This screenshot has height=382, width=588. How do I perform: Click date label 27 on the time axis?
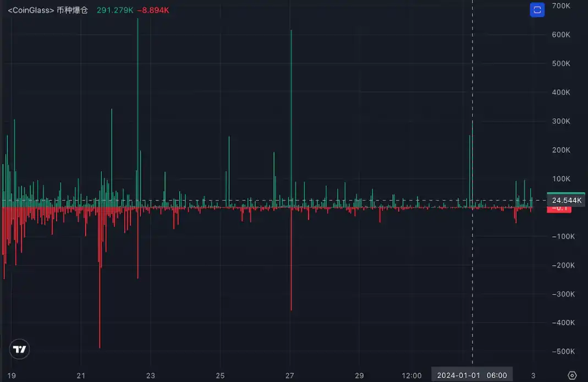290,375
